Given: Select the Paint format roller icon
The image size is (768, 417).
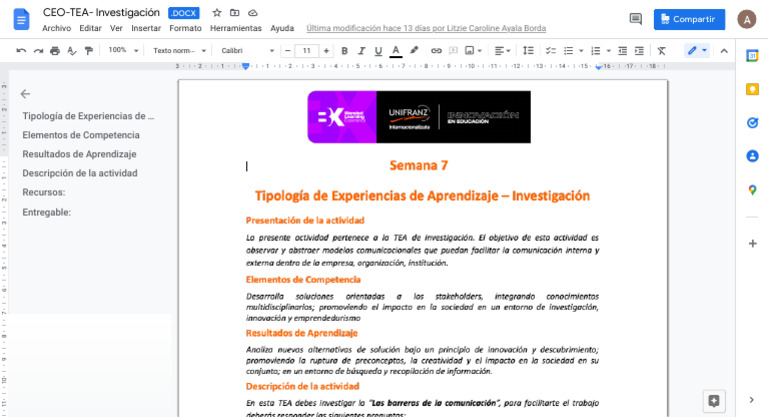Looking at the screenshot, I should 89,50.
